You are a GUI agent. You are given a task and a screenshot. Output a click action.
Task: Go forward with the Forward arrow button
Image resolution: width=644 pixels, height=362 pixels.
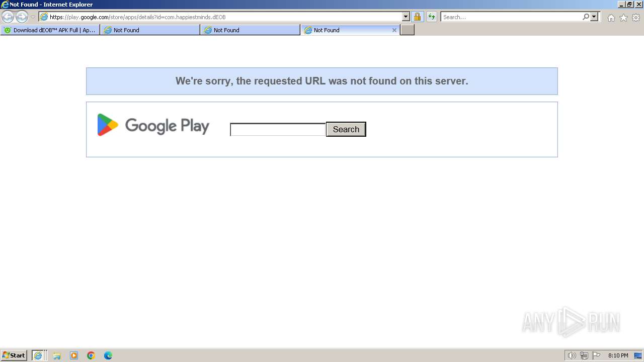click(22, 17)
